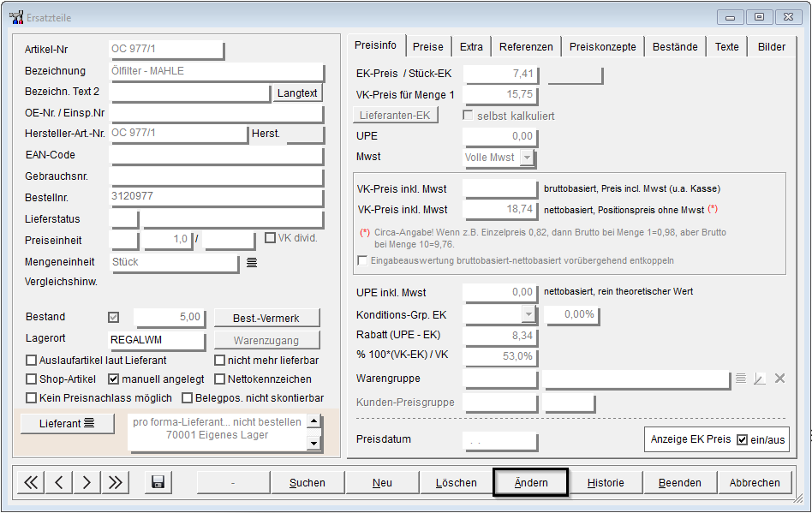Screen dimensions: 812x513
Task: Click the Lieferant button
Action: click(x=67, y=423)
